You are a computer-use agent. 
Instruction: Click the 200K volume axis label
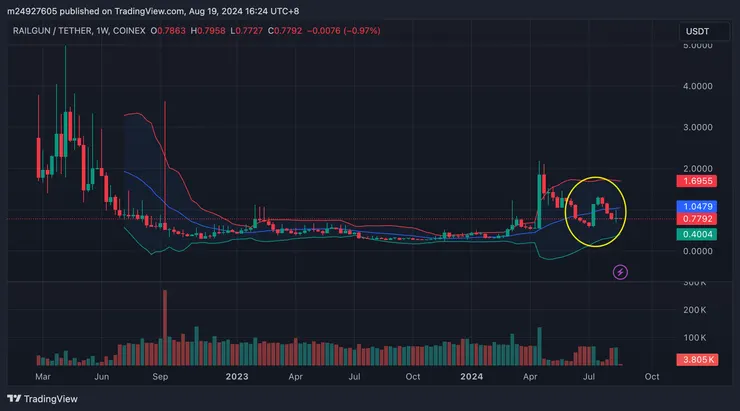coord(695,310)
